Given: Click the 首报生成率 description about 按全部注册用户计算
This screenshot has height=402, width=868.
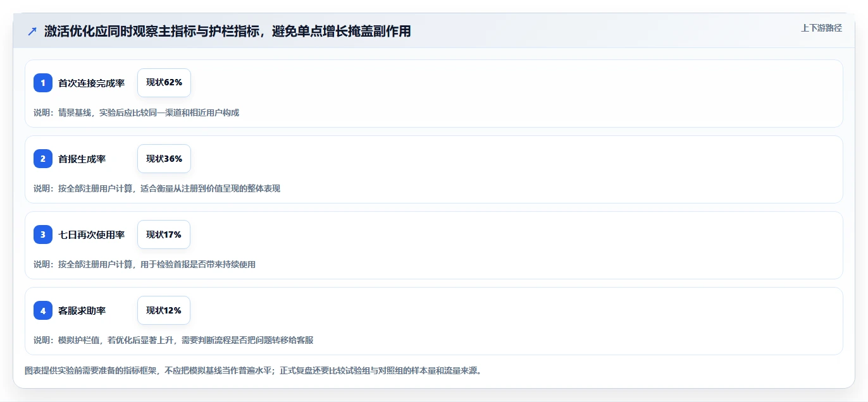Looking at the screenshot, I should (157, 188).
